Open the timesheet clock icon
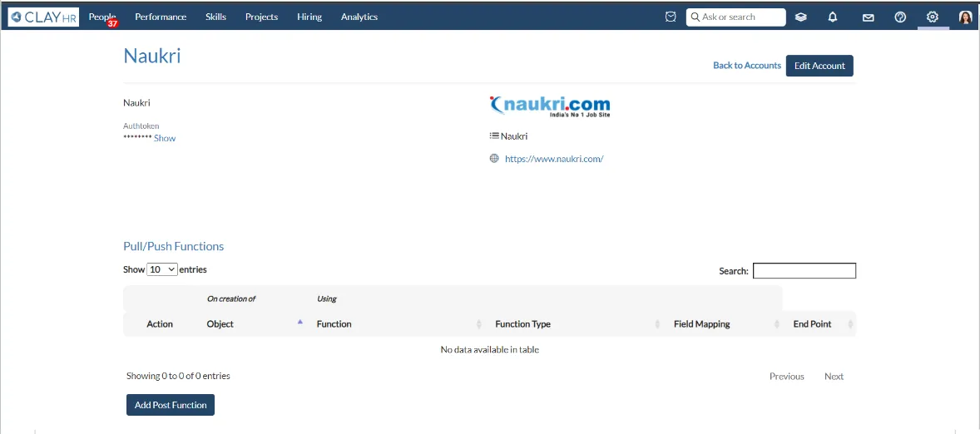 point(671,17)
